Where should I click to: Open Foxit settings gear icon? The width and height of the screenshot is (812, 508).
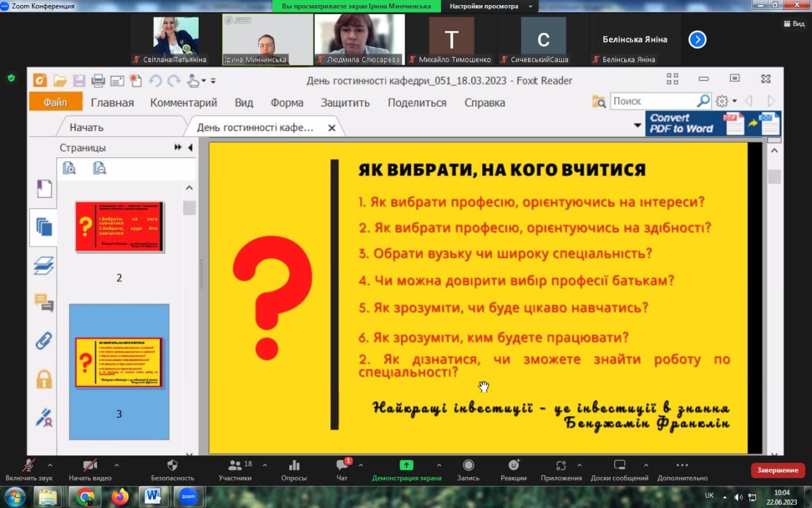click(x=722, y=101)
